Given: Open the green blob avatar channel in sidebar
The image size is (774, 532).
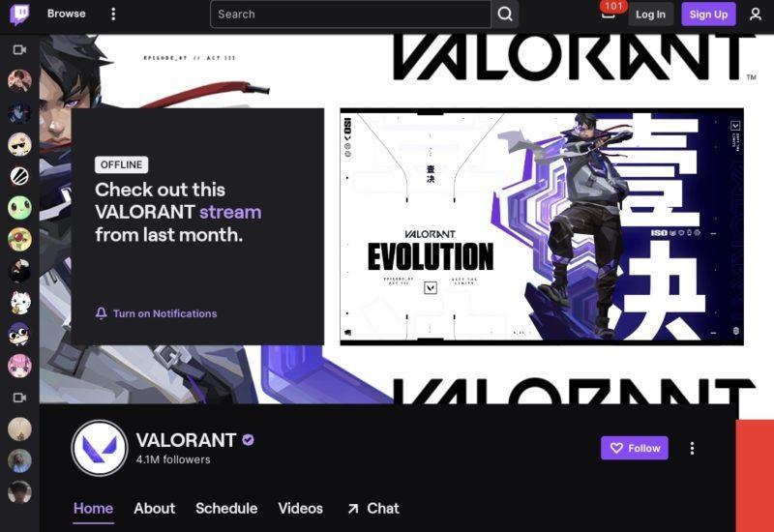Looking at the screenshot, I should [19, 208].
